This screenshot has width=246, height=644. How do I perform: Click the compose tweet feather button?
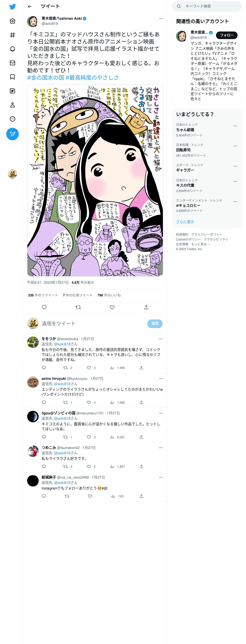point(12,134)
